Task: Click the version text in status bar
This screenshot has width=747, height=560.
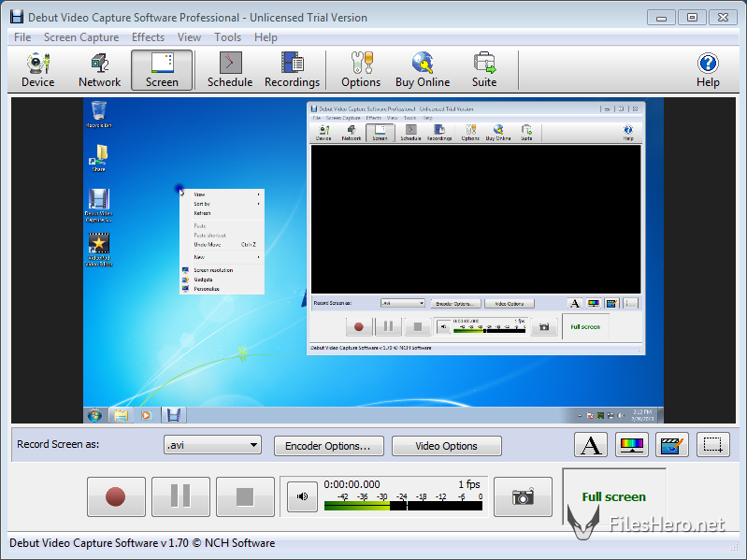Action: pyautogui.click(x=142, y=543)
